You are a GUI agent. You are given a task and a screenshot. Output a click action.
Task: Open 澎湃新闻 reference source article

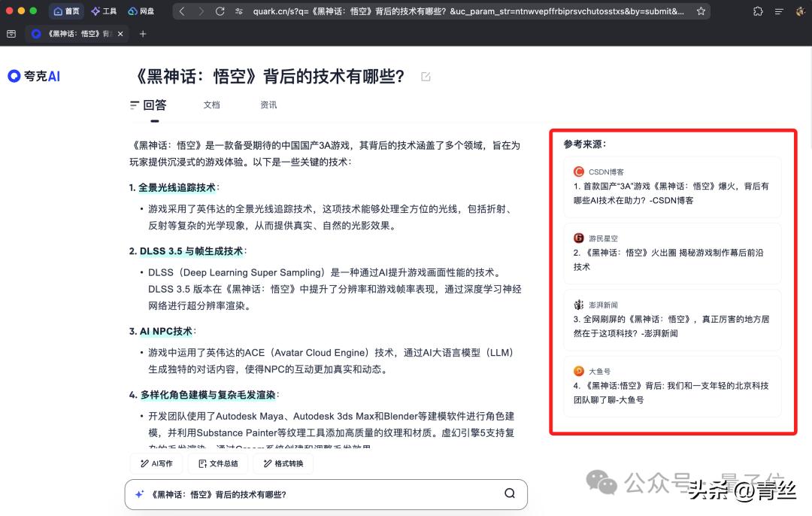pyautogui.click(x=672, y=319)
